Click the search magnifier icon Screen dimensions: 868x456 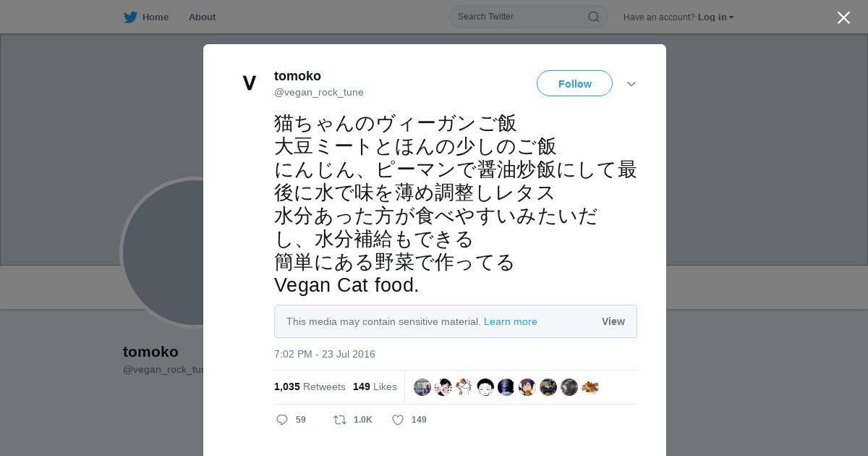[593, 17]
